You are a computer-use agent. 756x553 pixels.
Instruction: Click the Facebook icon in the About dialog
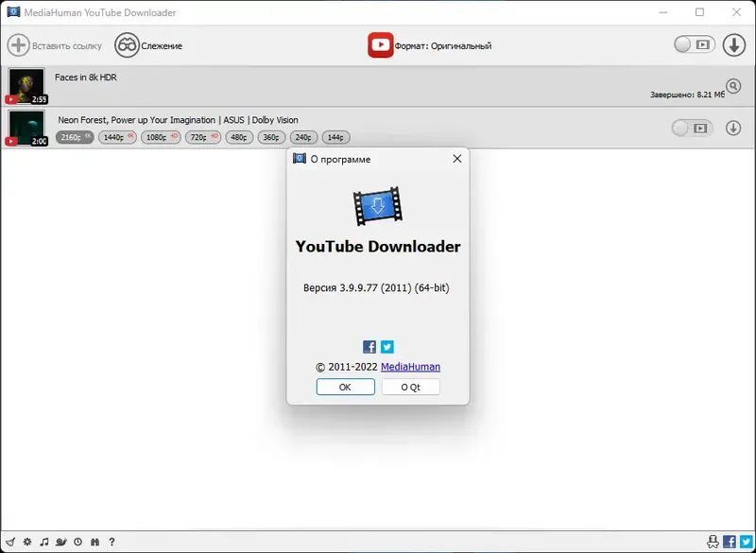click(x=368, y=346)
